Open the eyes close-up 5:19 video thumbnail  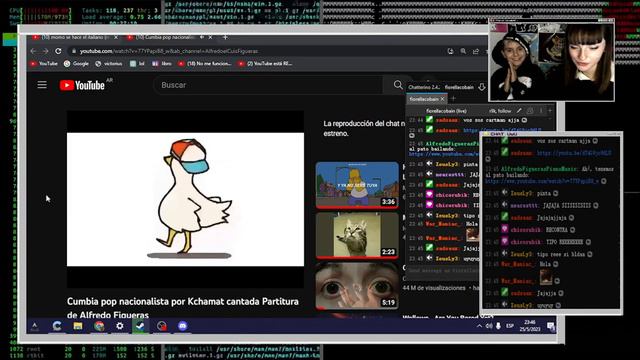(x=357, y=286)
